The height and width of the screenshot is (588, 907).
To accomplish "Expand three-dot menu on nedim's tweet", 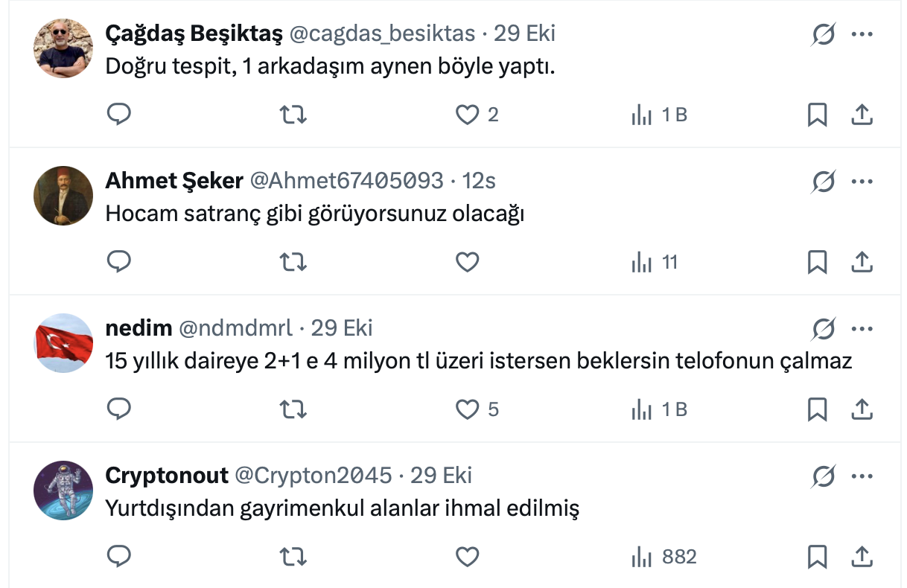I will pyautogui.click(x=862, y=328).
